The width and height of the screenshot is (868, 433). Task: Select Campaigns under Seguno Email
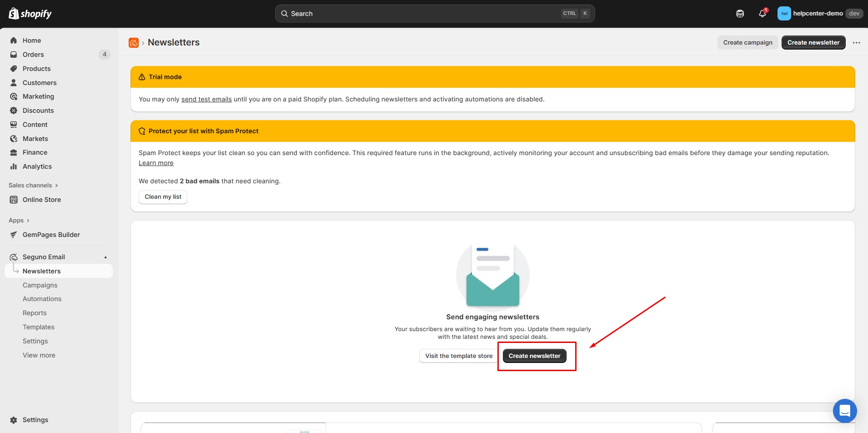(x=40, y=285)
